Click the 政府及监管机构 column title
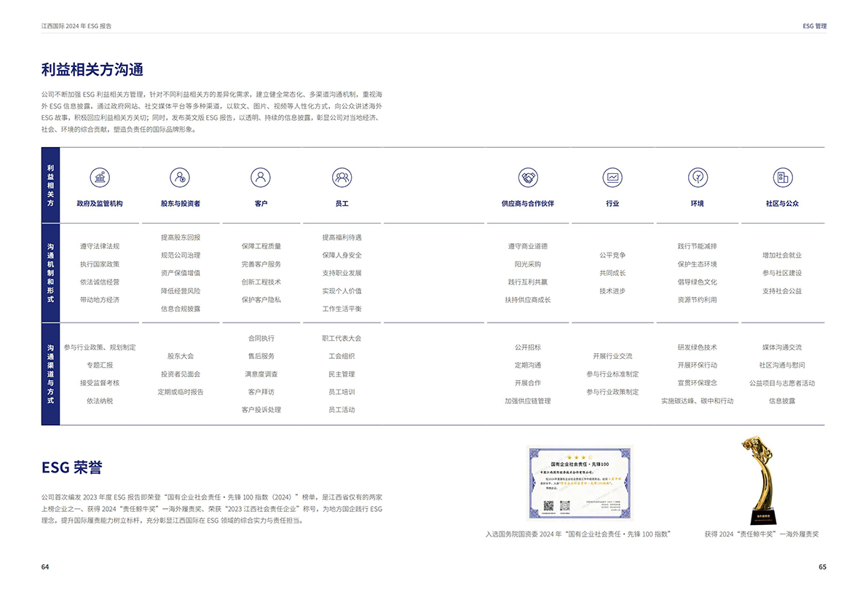This screenshot has width=868, height=589. pos(100,204)
